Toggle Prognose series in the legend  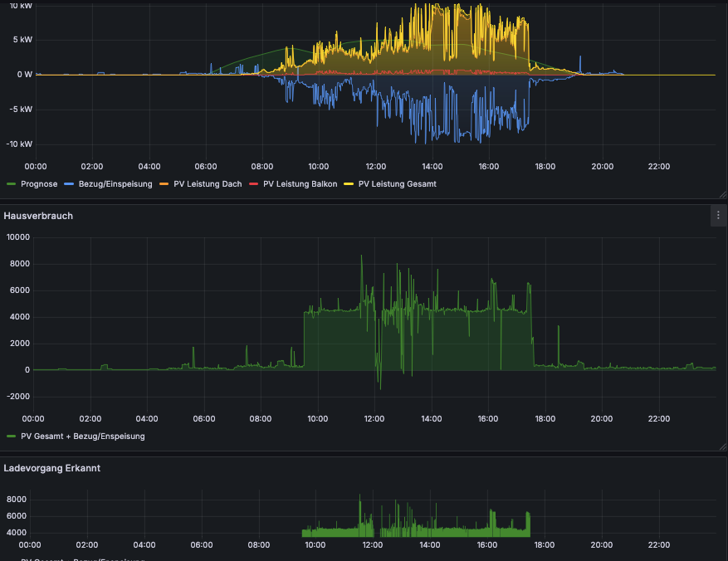coord(38,184)
